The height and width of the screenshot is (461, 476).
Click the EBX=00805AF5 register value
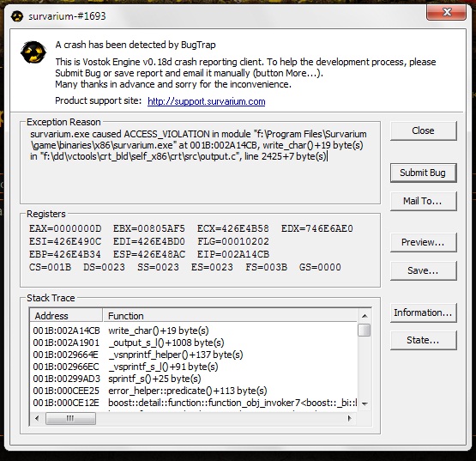point(148,228)
